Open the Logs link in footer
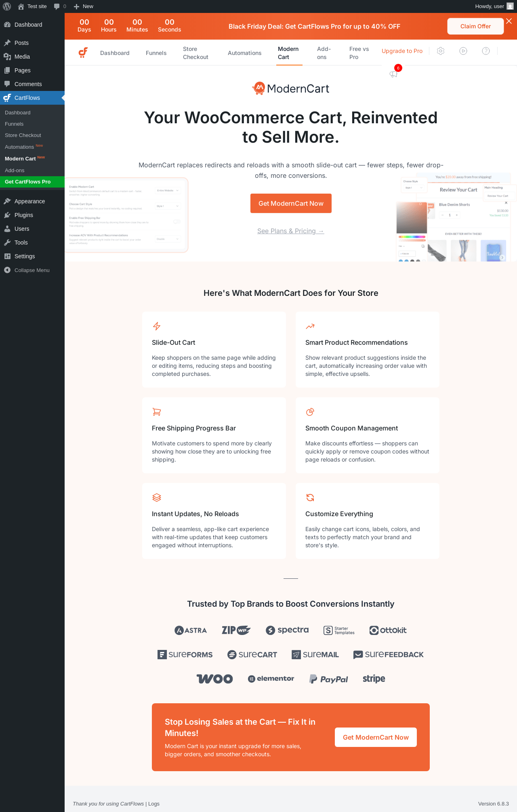This screenshot has width=517, height=812. tap(154, 804)
